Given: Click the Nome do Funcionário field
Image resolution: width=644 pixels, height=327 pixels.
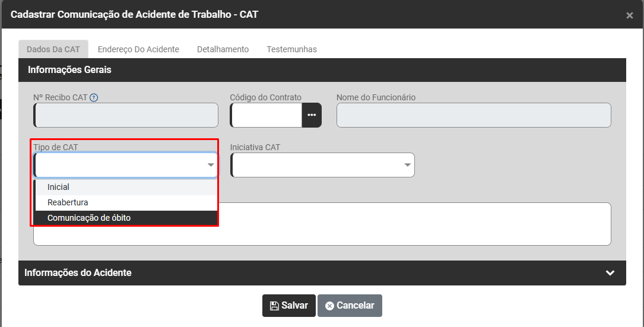Looking at the screenshot, I should [474, 115].
